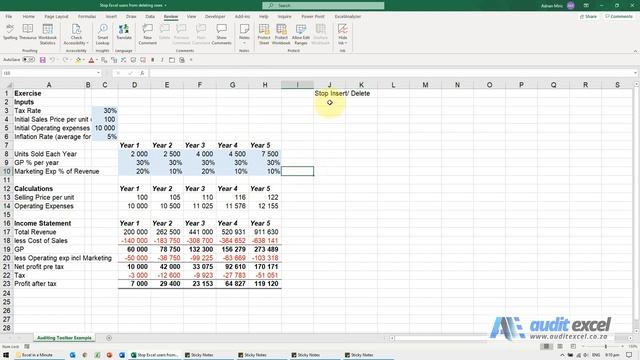The image size is (640, 360).
Task: Click the Hide Ink button
Action: (x=342, y=33)
